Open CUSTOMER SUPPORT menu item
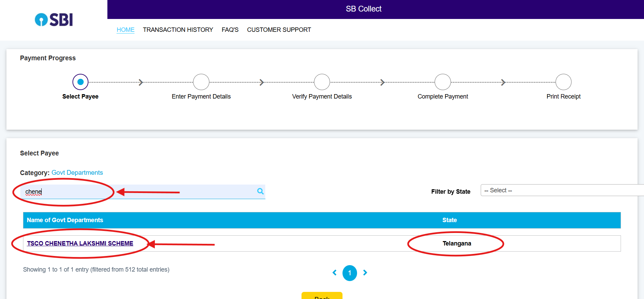 [x=279, y=30]
